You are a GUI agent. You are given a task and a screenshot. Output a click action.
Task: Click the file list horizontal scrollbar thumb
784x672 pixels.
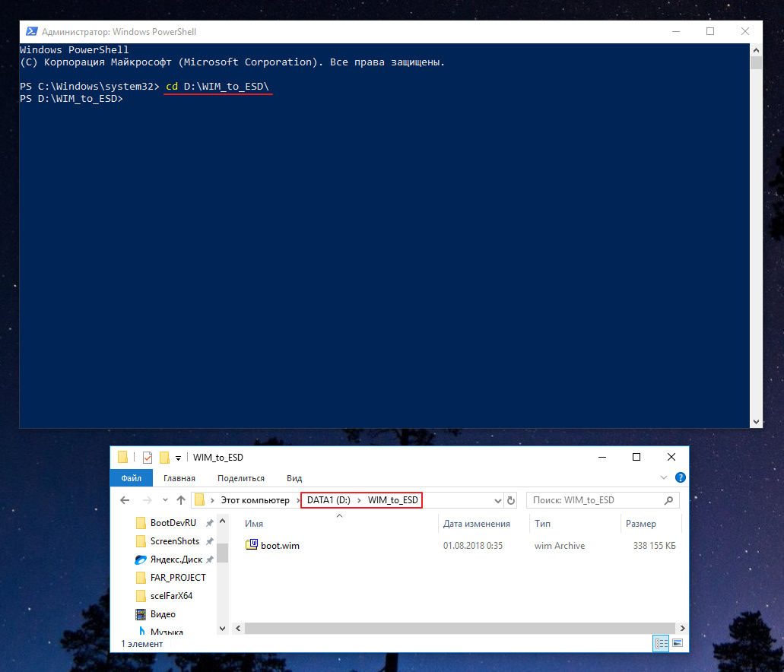[460, 629]
